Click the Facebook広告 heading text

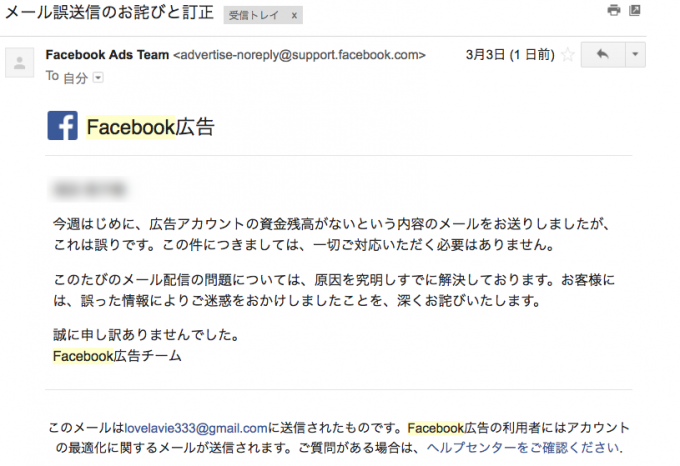tap(150, 127)
